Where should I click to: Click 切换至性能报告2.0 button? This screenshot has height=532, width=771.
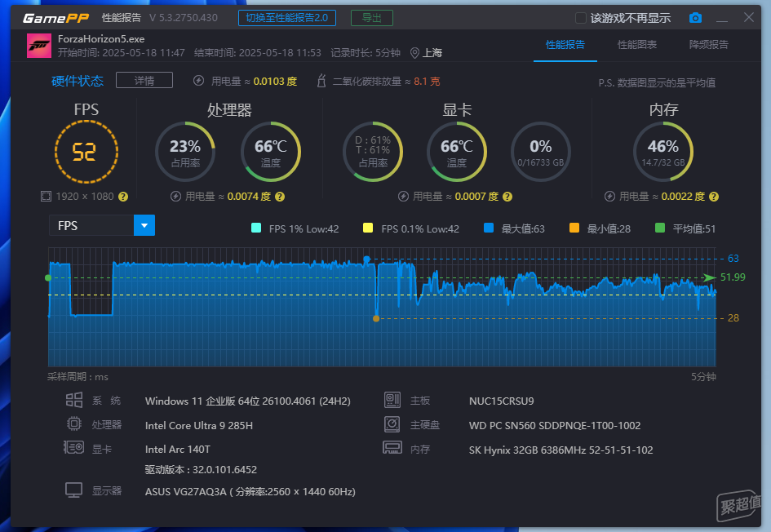click(287, 18)
